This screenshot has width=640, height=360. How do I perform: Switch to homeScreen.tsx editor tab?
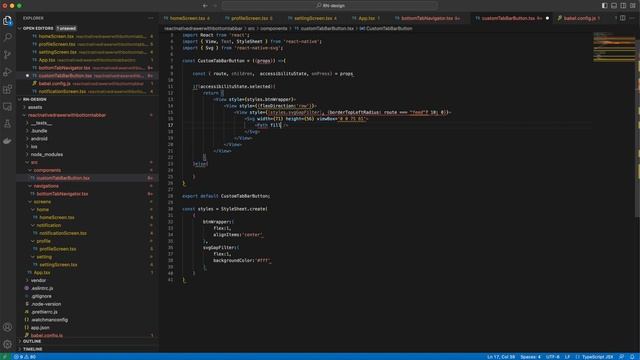pos(187,18)
